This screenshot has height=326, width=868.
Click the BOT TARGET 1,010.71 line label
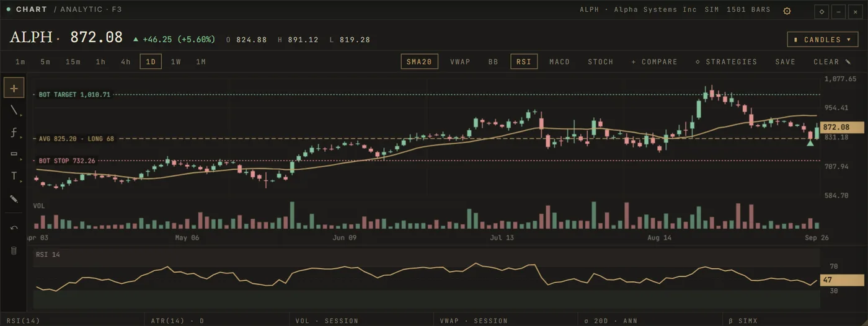click(x=74, y=95)
